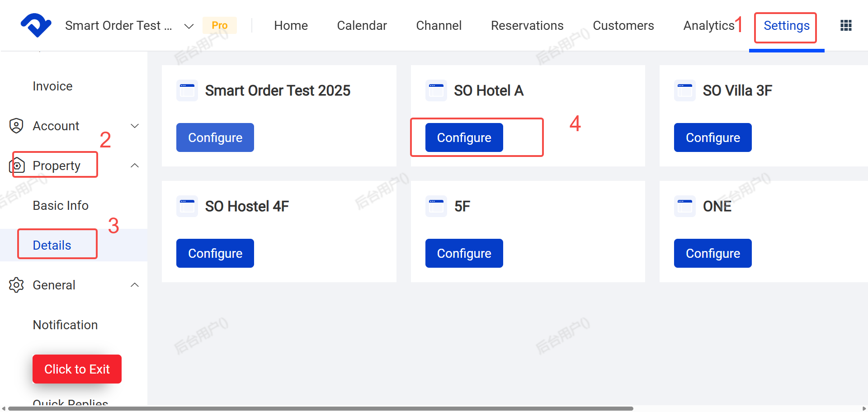Expand the Account section chevron

point(134,126)
